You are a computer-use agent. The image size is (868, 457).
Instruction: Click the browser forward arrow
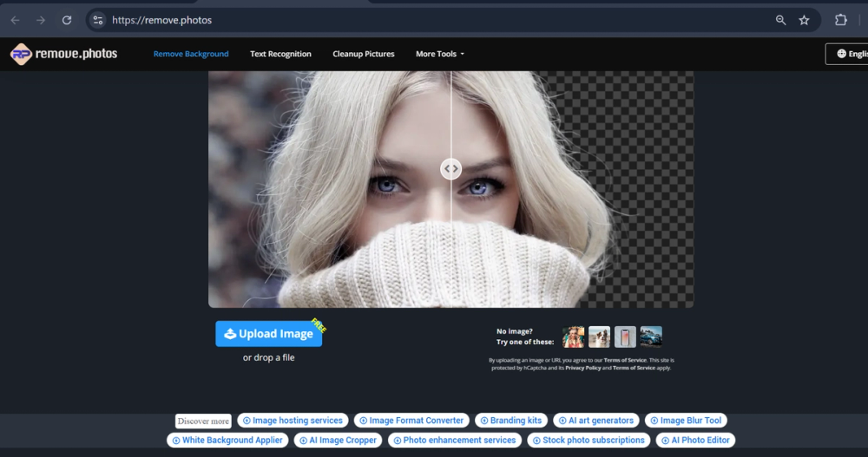tap(41, 20)
